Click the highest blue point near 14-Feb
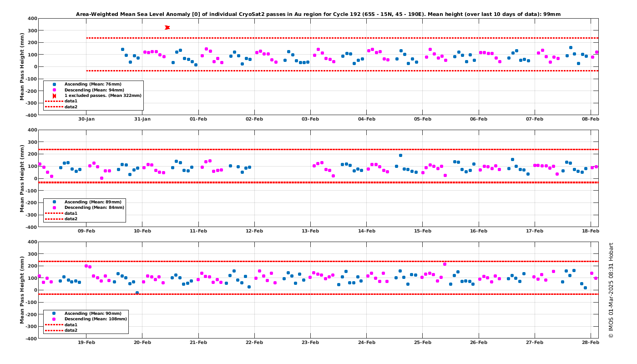The image size is (637, 364). 400,156
